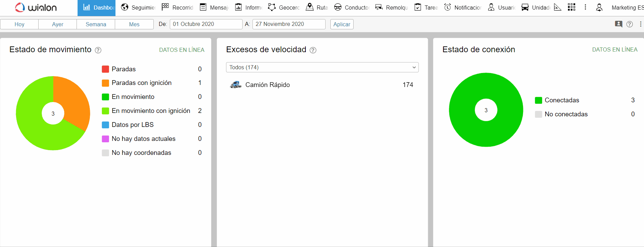The image size is (644, 247).
Task: Click the De start date field
Action: point(206,24)
